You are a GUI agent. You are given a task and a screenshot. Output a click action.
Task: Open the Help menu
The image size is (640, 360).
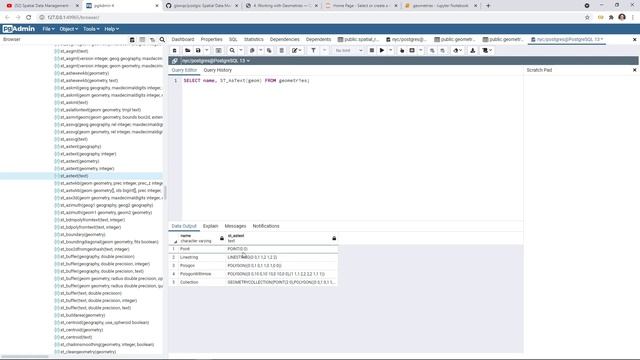tap(111, 29)
